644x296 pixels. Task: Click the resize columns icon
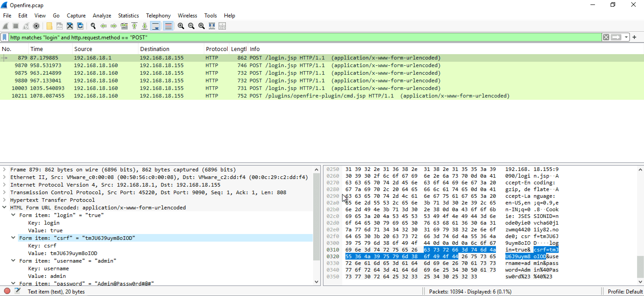[212, 26]
